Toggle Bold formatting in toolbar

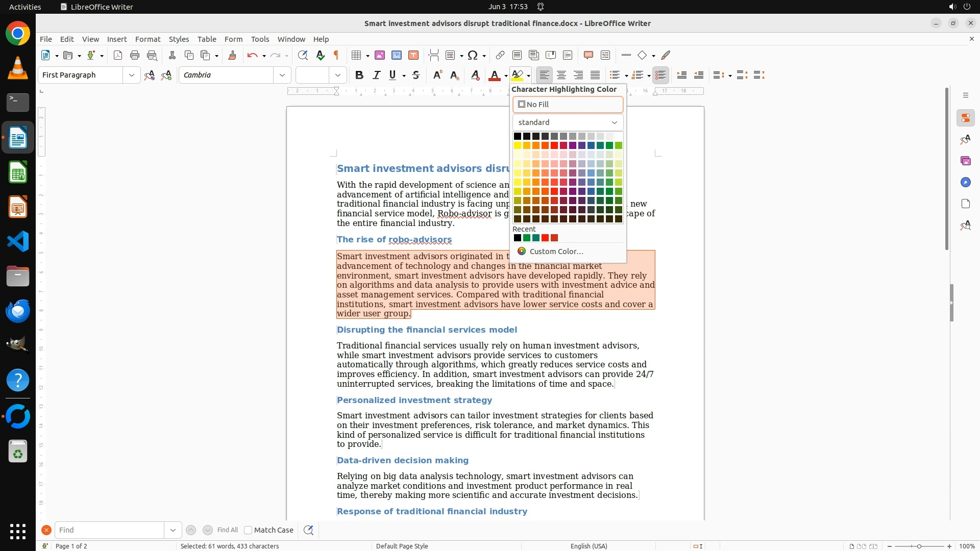point(359,75)
